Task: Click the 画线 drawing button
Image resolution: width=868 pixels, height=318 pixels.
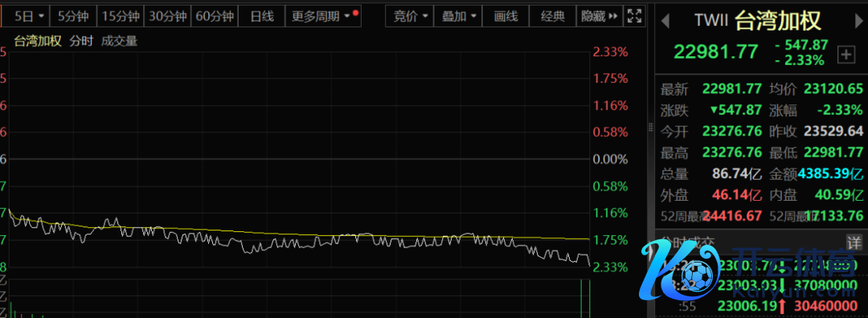Action: (506, 16)
